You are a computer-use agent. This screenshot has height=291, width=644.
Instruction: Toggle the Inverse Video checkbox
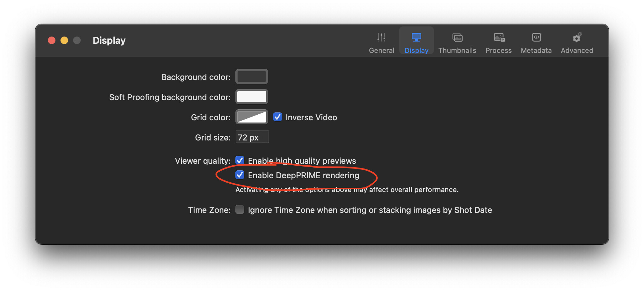pyautogui.click(x=278, y=117)
